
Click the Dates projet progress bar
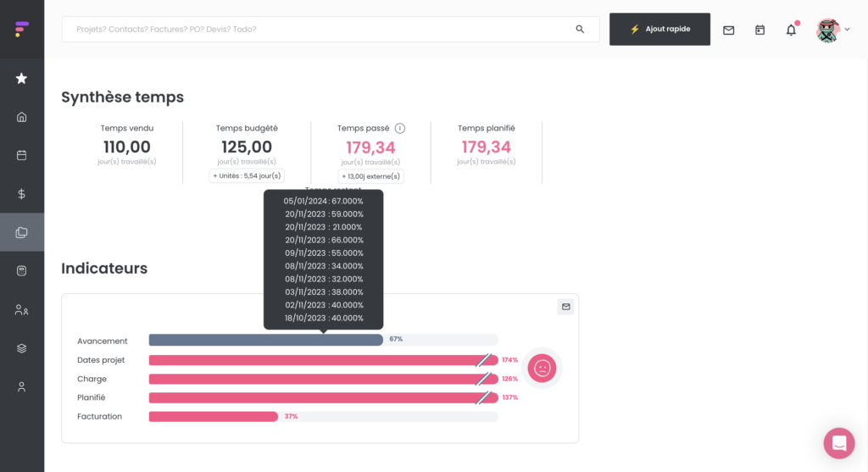click(323, 360)
